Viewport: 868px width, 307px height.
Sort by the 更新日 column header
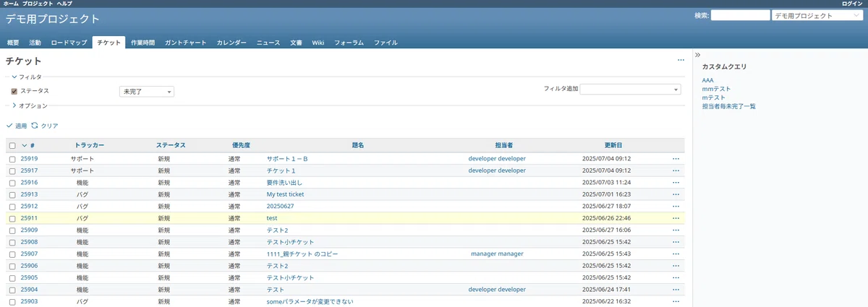pos(613,145)
